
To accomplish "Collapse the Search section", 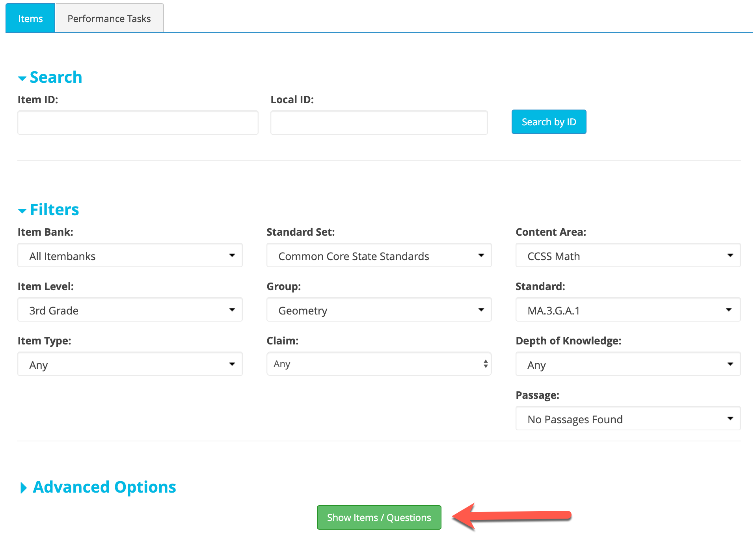I will [x=50, y=77].
